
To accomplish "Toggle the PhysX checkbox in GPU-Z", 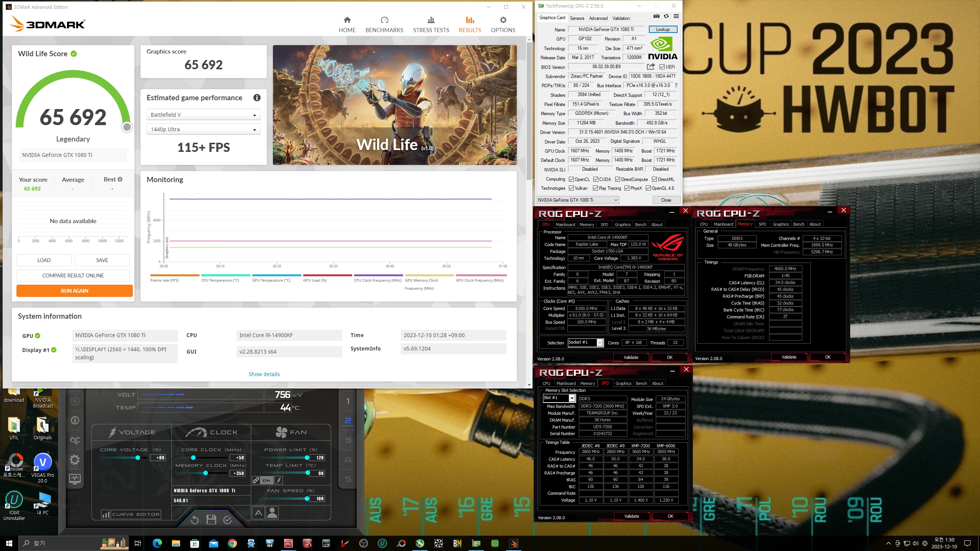I will coord(627,188).
